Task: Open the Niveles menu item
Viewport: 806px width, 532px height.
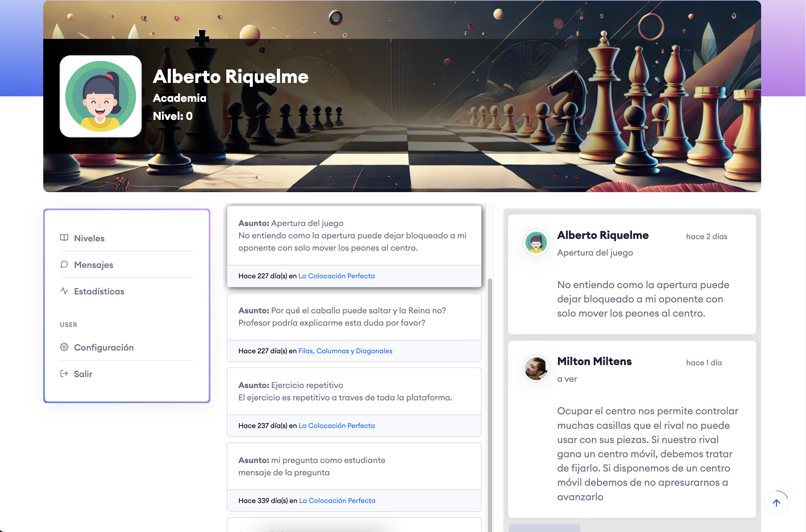Action: click(89, 238)
